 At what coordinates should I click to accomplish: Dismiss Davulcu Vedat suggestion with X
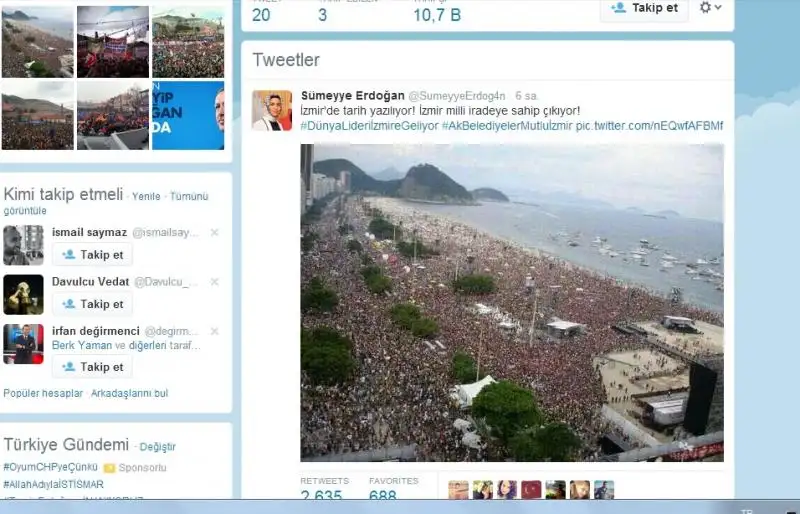click(215, 282)
